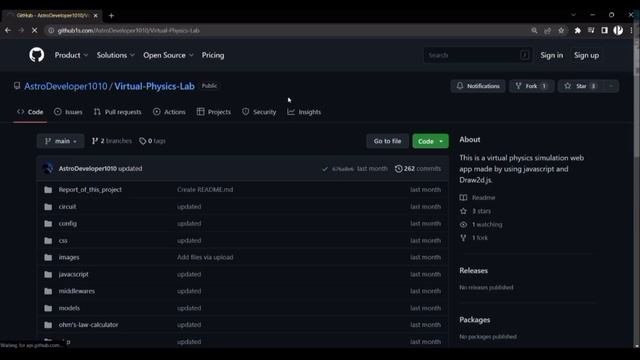Open the Virtual-Physics-Lab repository link
The width and height of the screenshot is (640, 360).
[154, 86]
